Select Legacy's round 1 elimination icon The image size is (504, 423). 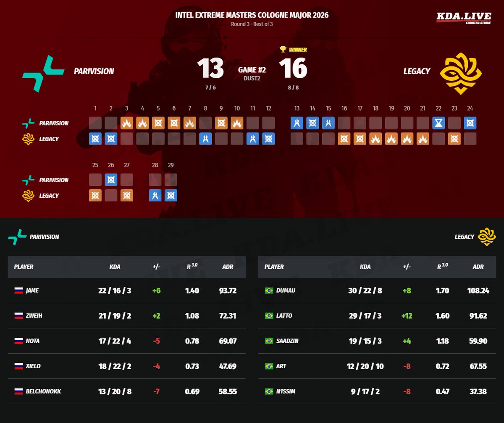coord(95,138)
